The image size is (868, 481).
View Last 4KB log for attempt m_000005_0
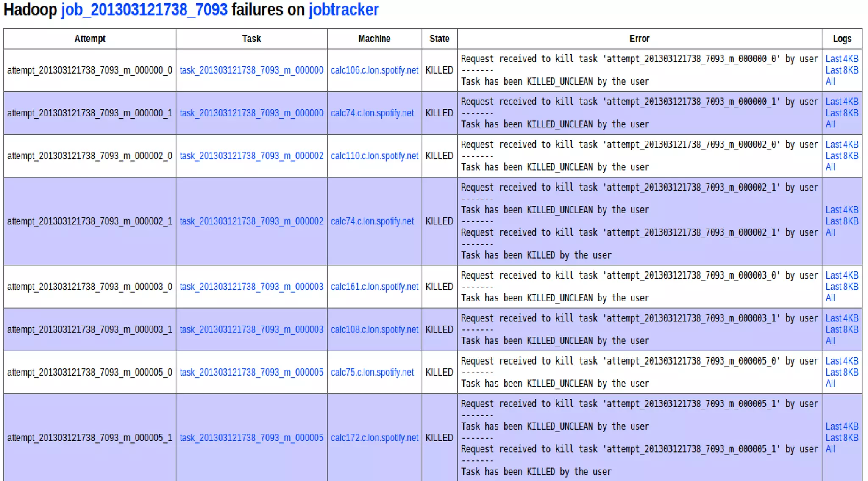[x=841, y=361]
